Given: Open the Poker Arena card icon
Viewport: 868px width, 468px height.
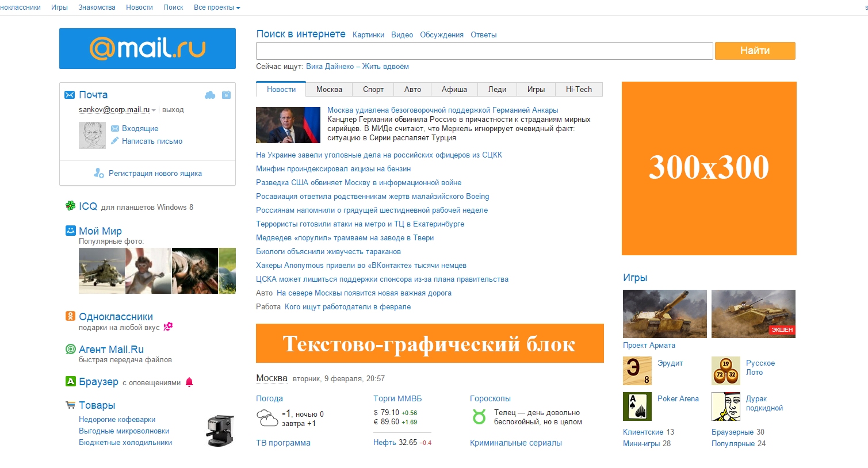Looking at the screenshot, I should [x=637, y=406].
